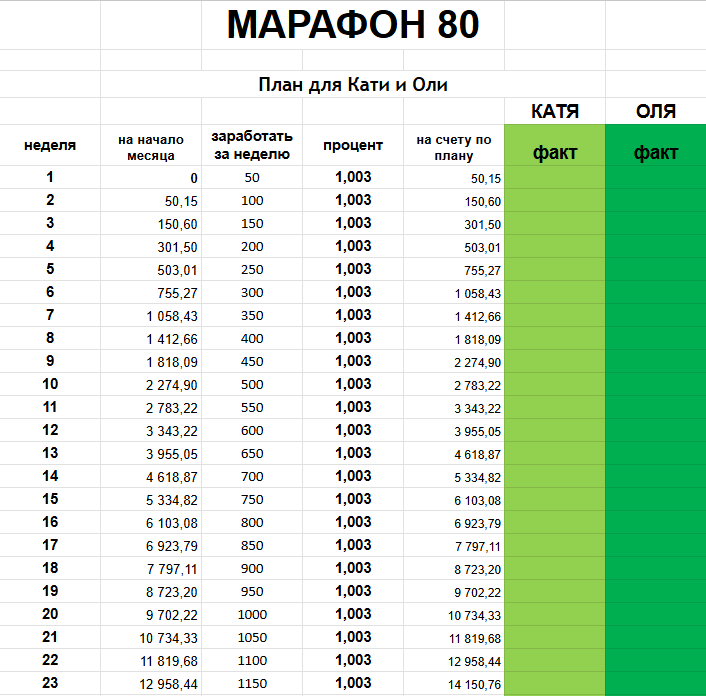Click weekly earning 450 in week 9
This screenshot has width=706, height=696.
click(x=252, y=362)
